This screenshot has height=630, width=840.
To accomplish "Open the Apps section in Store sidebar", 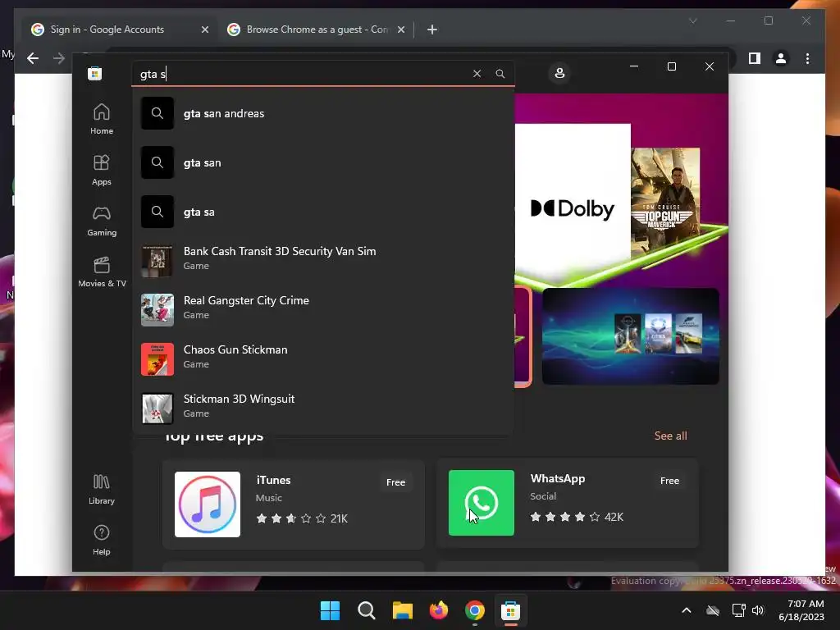I will click(101, 170).
